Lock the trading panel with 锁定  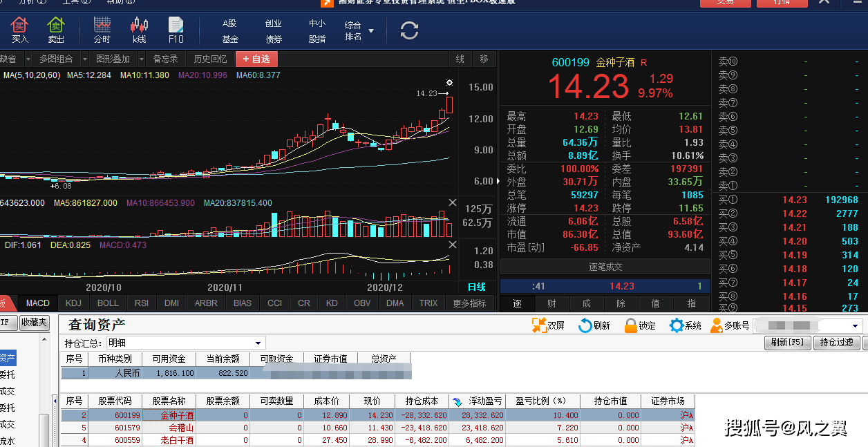630,325
